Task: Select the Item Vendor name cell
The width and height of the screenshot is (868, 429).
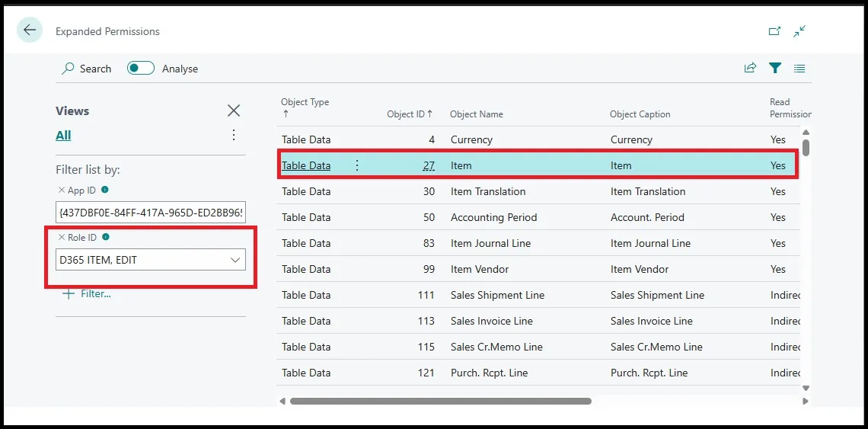Action: tap(480, 270)
